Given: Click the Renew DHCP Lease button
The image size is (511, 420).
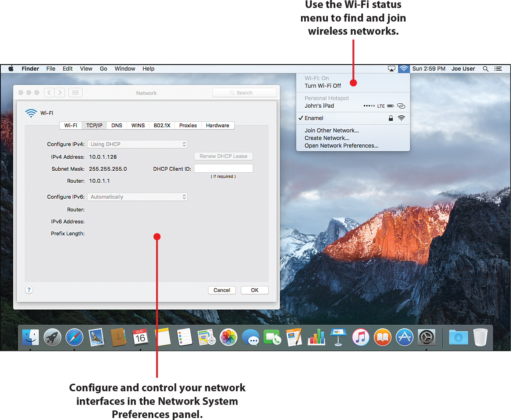Looking at the screenshot, I should point(224,156).
